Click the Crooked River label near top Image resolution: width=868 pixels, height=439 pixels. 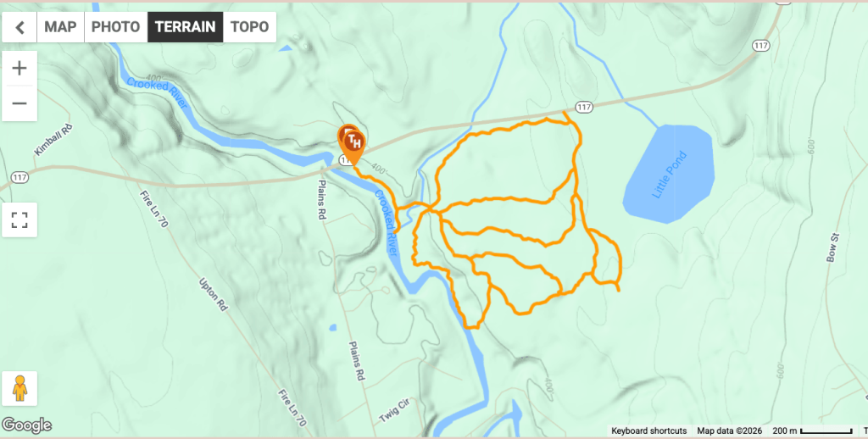click(x=157, y=93)
